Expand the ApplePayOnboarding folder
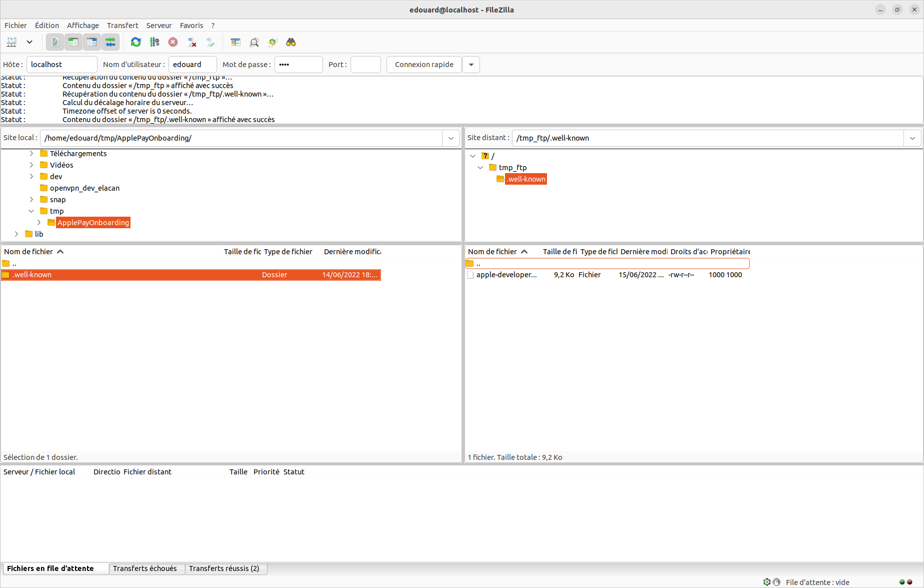924x588 pixels. (x=39, y=223)
